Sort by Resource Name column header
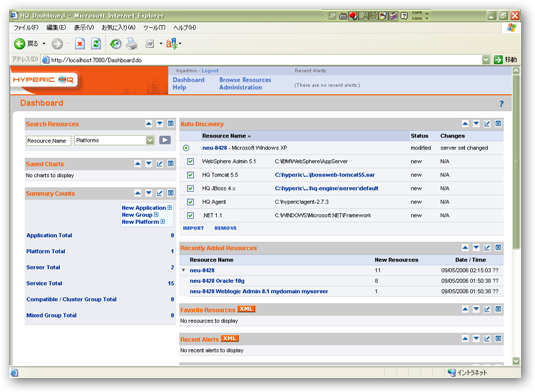Viewport: 535px width, 392px height. click(x=226, y=136)
